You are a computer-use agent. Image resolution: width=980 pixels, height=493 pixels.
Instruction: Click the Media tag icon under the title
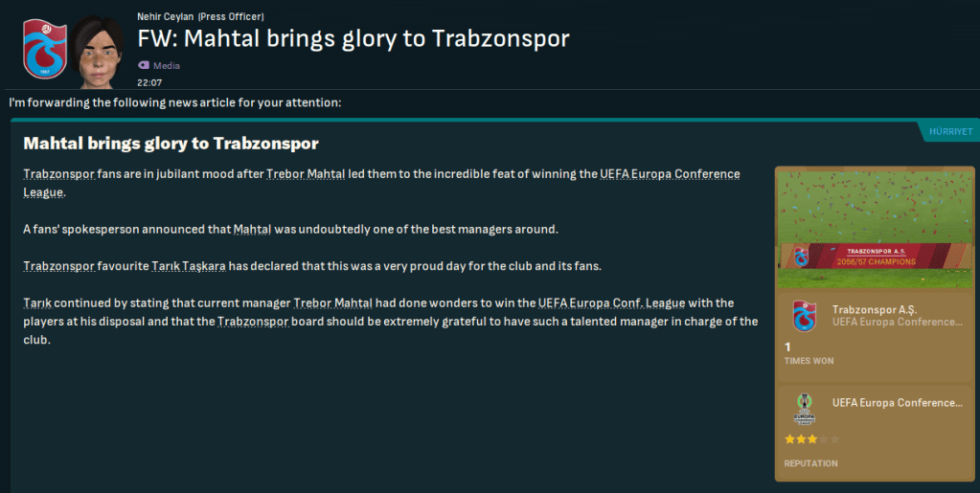144,65
